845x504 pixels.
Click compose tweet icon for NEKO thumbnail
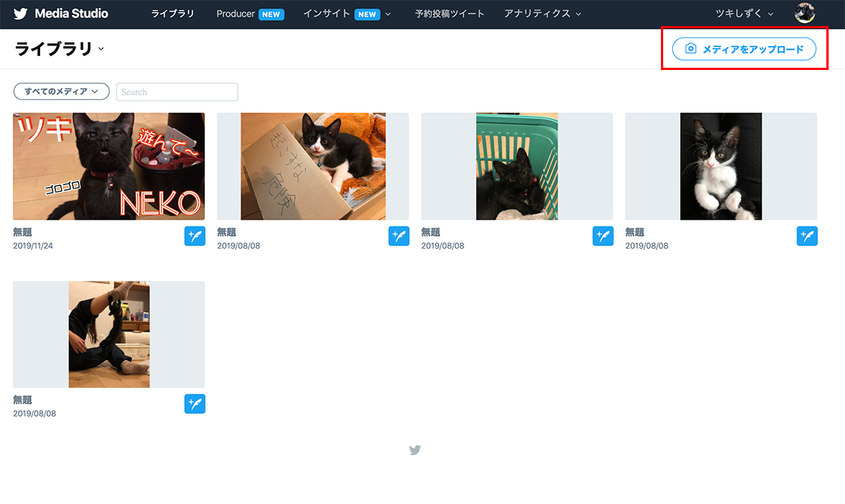(194, 236)
